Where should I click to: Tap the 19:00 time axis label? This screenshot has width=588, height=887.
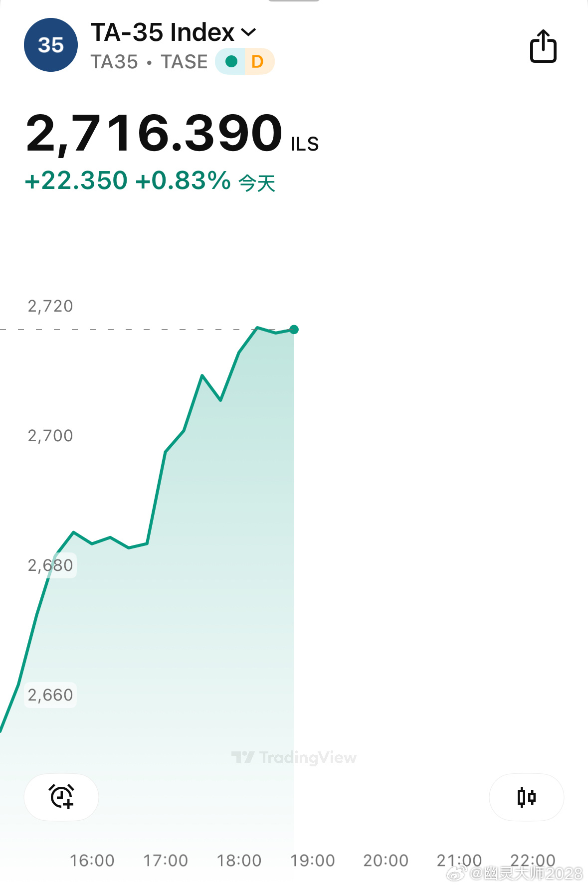pos(312,860)
